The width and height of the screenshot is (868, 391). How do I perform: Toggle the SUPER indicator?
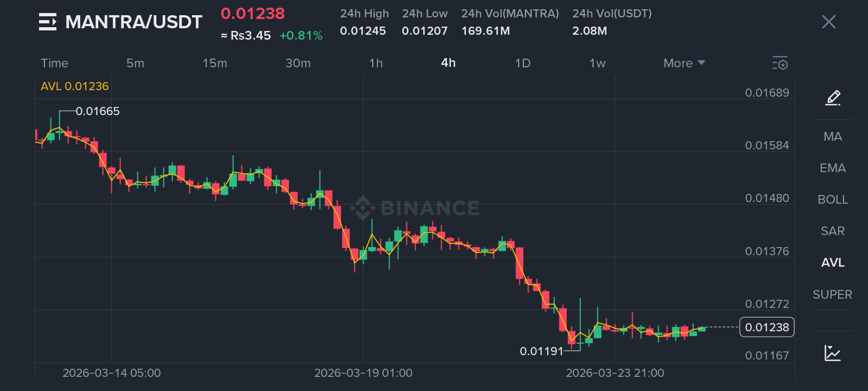tap(833, 294)
